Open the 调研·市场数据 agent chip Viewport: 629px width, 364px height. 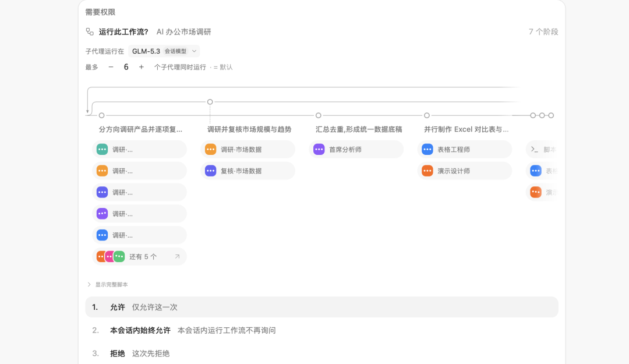click(248, 149)
